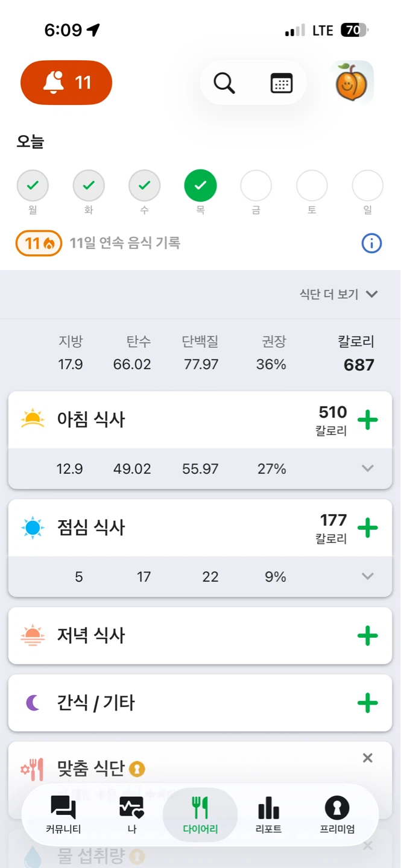401x868 pixels.
Task: Tap the search magnifier icon
Action: (224, 83)
